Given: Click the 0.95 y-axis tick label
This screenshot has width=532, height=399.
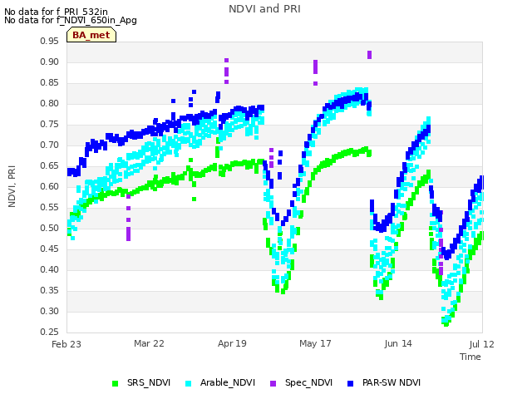Looking at the screenshot, I should [50, 41].
